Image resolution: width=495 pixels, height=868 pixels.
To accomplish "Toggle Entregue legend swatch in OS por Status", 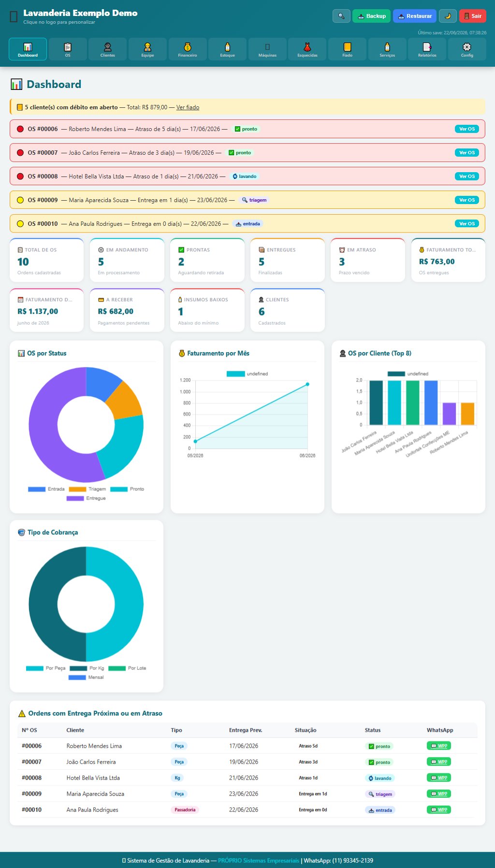I will click(75, 499).
